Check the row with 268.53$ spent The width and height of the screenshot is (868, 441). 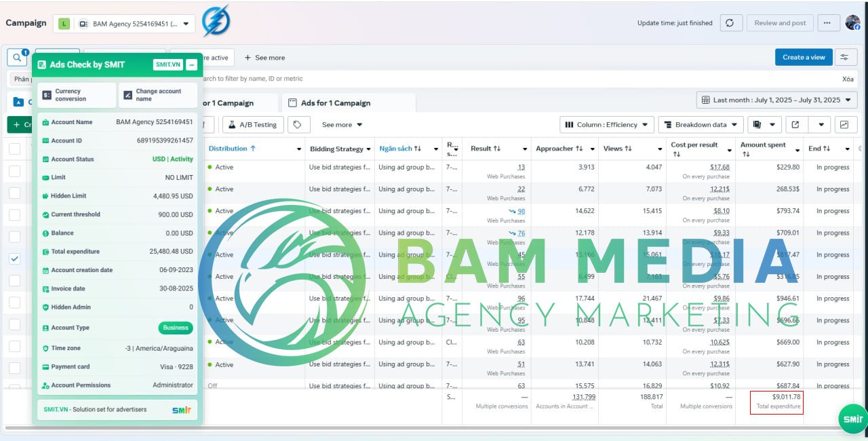15,193
